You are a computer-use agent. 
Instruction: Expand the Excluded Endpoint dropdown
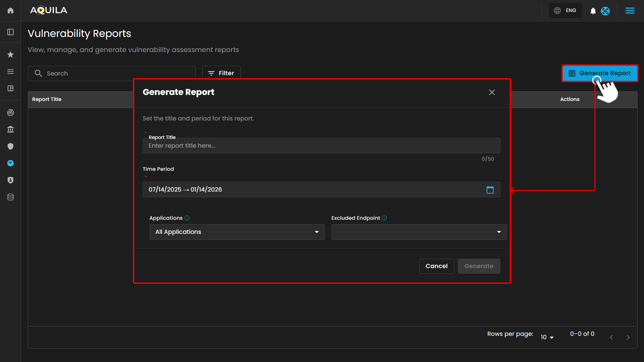[x=419, y=232]
